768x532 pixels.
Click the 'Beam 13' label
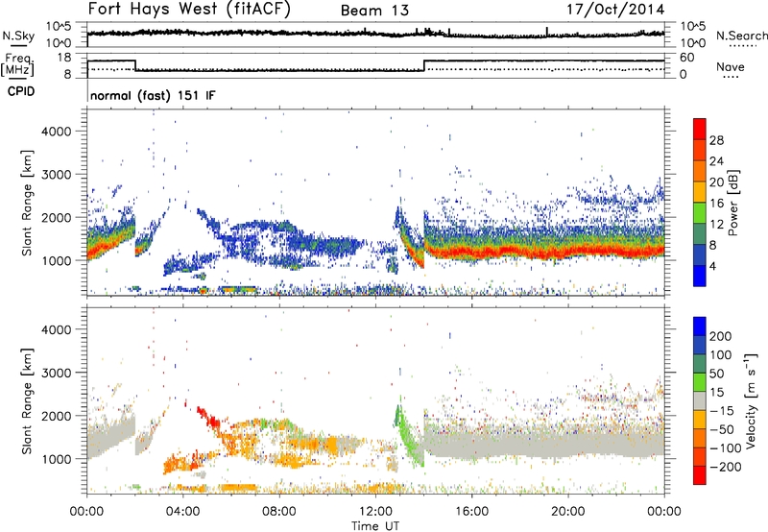(374, 11)
